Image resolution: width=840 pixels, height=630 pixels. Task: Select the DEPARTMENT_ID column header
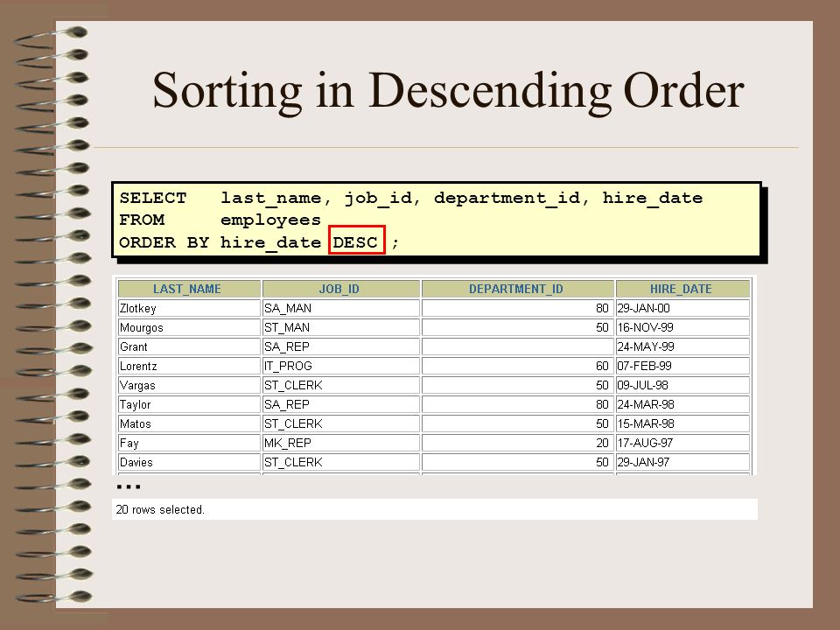(517, 289)
